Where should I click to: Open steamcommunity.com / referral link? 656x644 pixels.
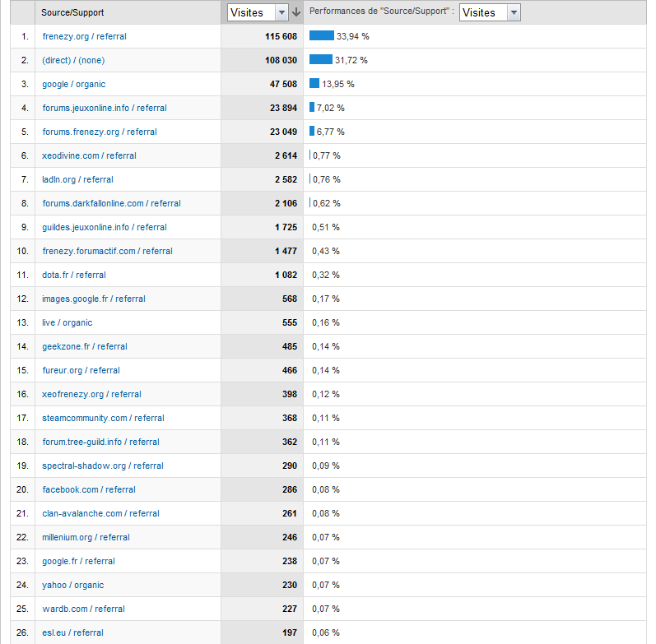103,418
